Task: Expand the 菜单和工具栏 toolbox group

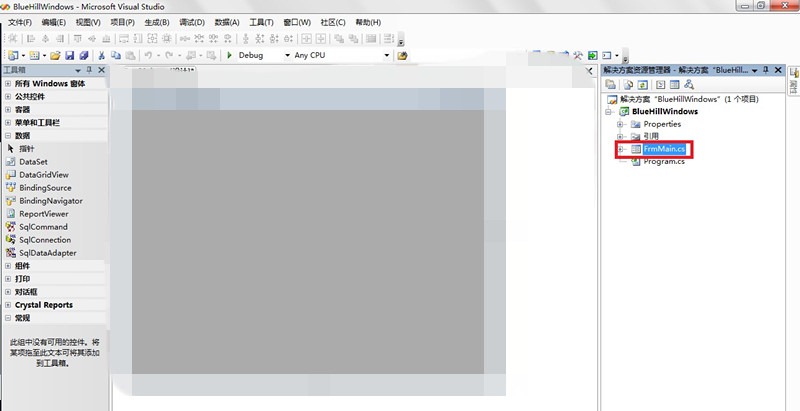Action: pyautogui.click(x=8, y=122)
